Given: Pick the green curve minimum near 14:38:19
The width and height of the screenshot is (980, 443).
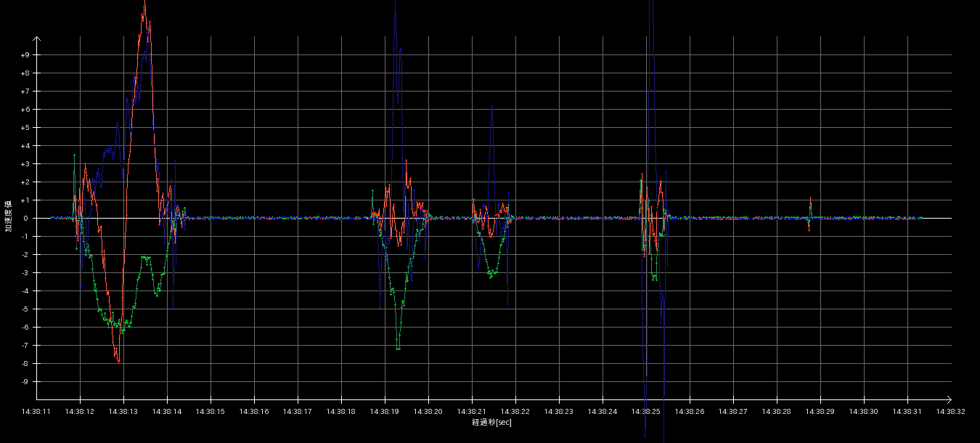Looking at the screenshot, I should point(398,349).
